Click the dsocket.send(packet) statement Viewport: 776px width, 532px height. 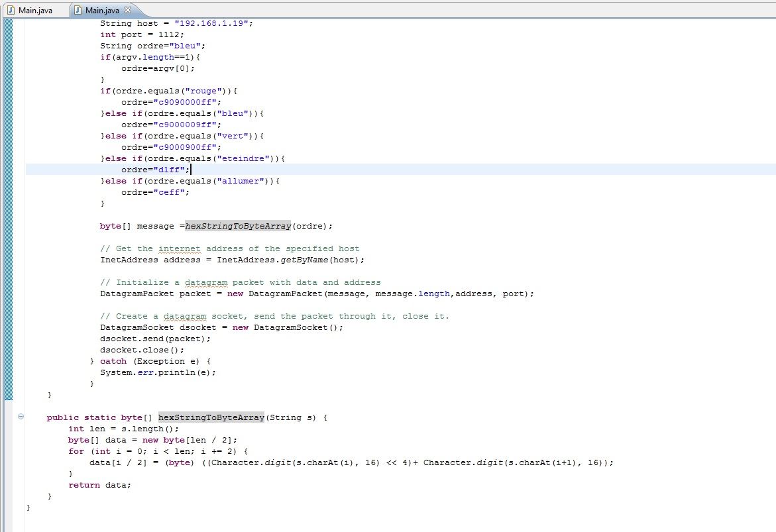[155, 339]
